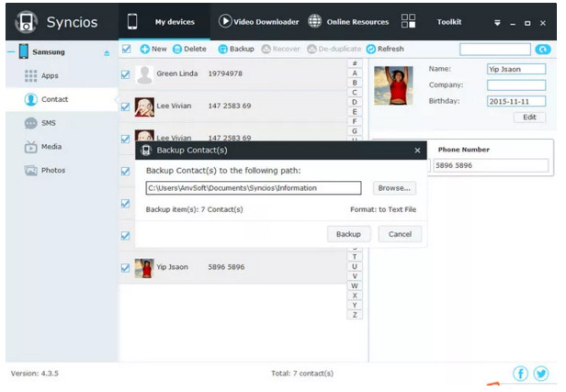Viewport: 566px width, 392px height.
Task: Uncheck the Yip Jsaon contact checkbox
Action: pyautogui.click(x=125, y=268)
